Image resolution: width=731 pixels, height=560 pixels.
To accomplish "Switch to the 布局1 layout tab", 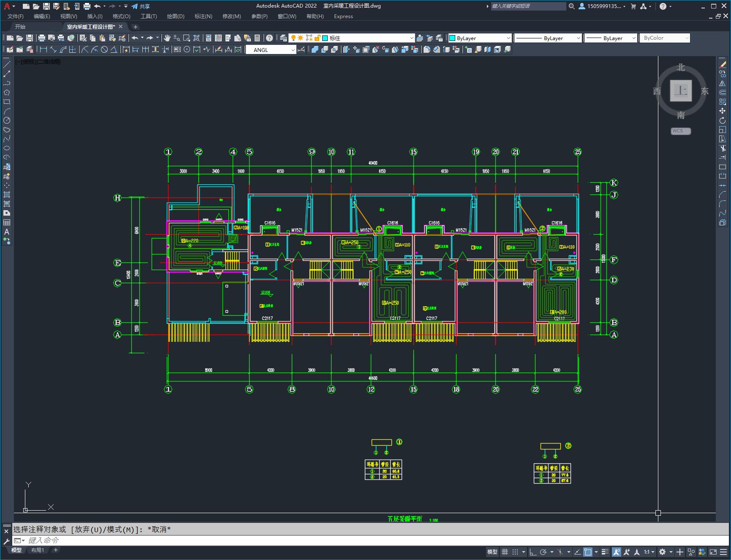I will pyautogui.click(x=38, y=550).
